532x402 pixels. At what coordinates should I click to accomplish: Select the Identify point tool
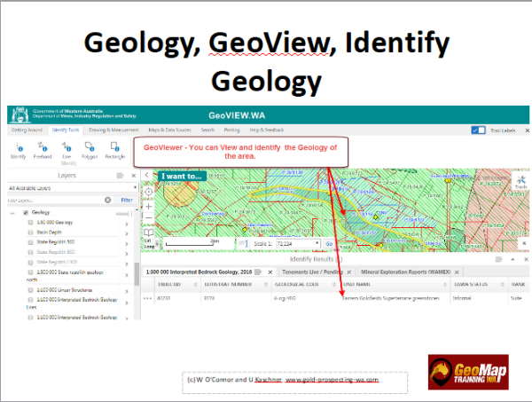[19, 151]
